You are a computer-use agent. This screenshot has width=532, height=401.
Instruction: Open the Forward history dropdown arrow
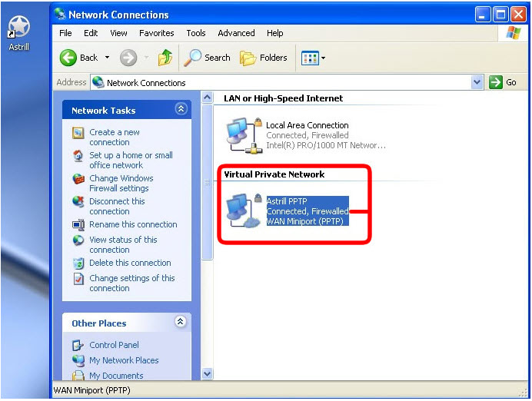click(147, 58)
